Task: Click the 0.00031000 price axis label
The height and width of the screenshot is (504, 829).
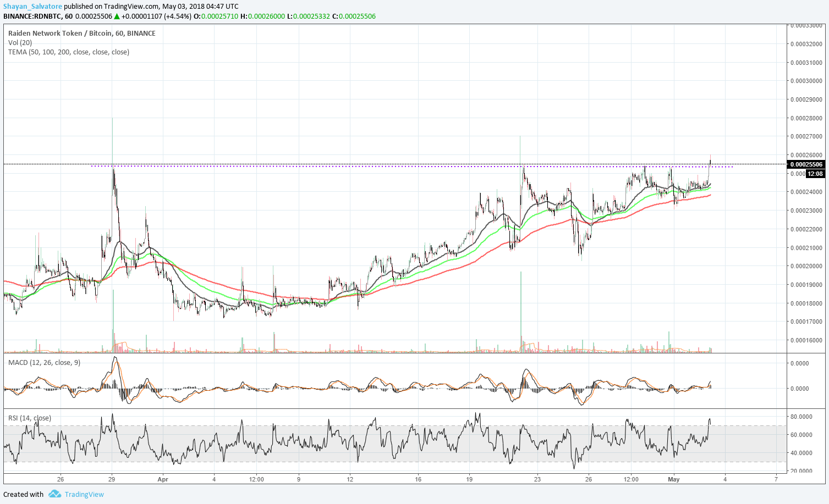Action: (806, 63)
